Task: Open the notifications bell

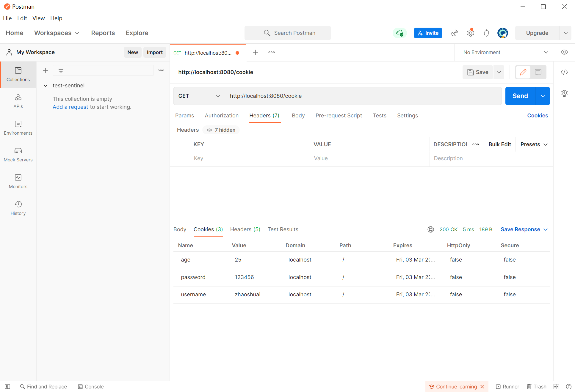Action: click(x=487, y=33)
